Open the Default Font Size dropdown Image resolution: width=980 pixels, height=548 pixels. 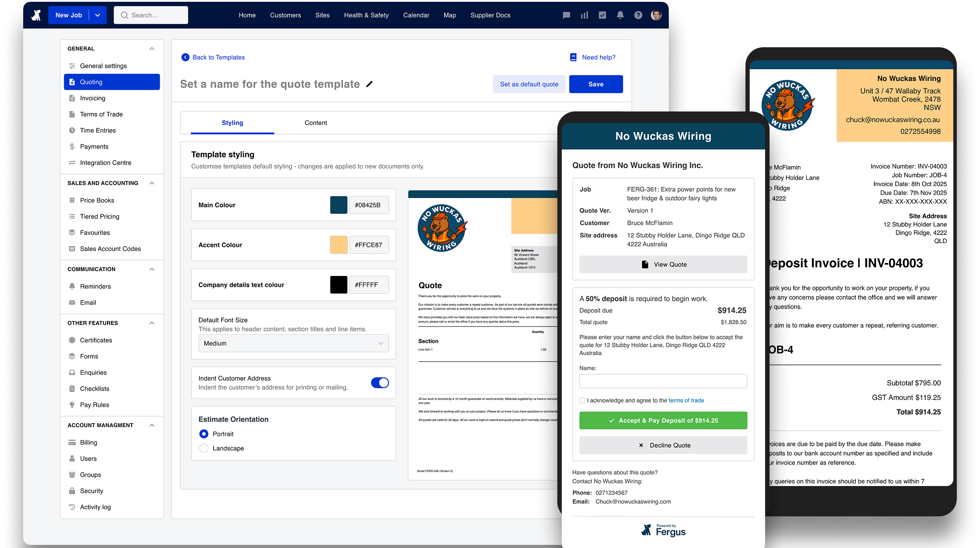293,343
